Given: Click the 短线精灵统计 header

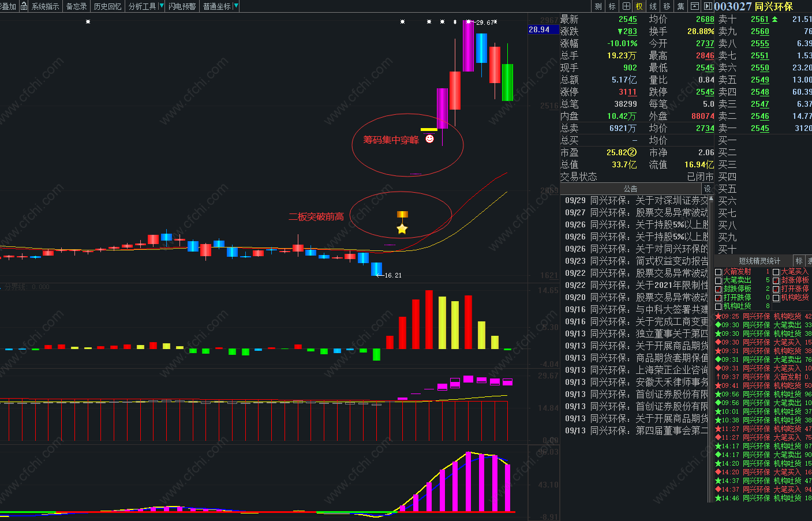Looking at the screenshot, I should pos(759,261).
